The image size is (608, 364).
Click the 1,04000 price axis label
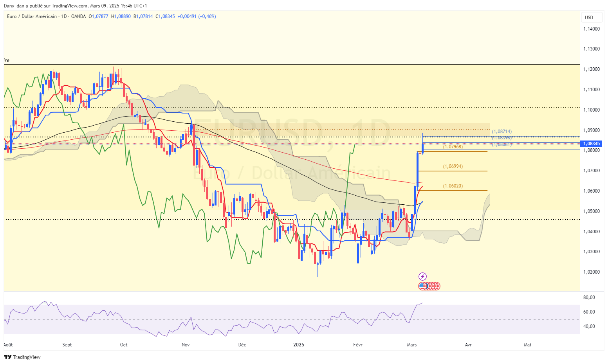tap(591, 232)
